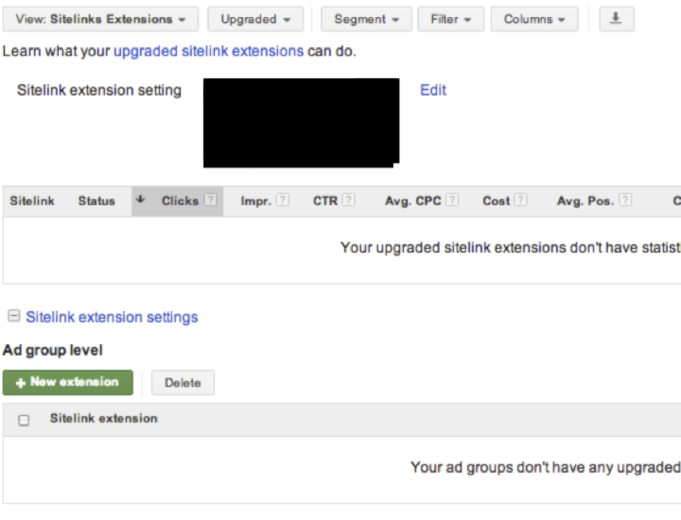The height and width of the screenshot is (520, 681).
Task: Open the CTR column help icon
Action: 348,200
